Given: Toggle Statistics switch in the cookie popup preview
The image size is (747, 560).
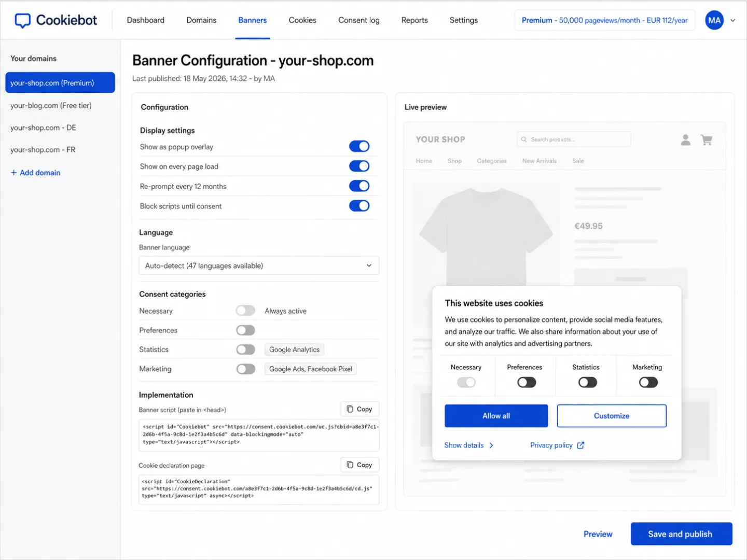Looking at the screenshot, I should click(x=588, y=383).
